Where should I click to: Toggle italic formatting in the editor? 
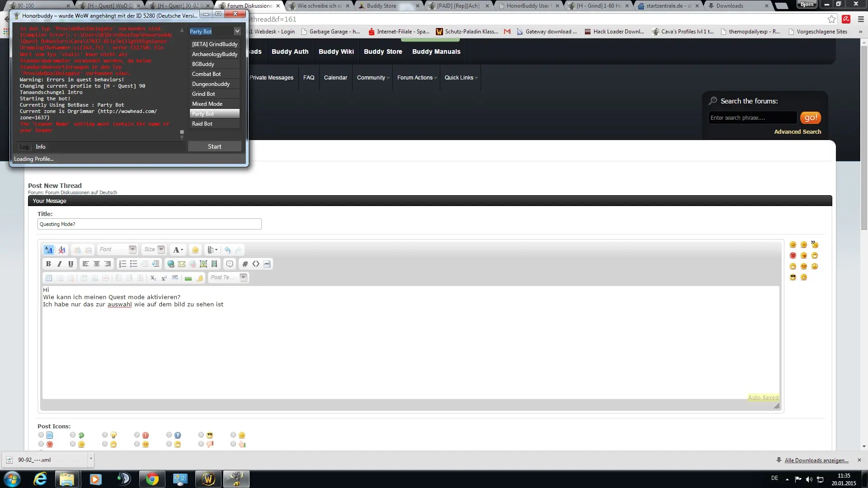(59, 264)
